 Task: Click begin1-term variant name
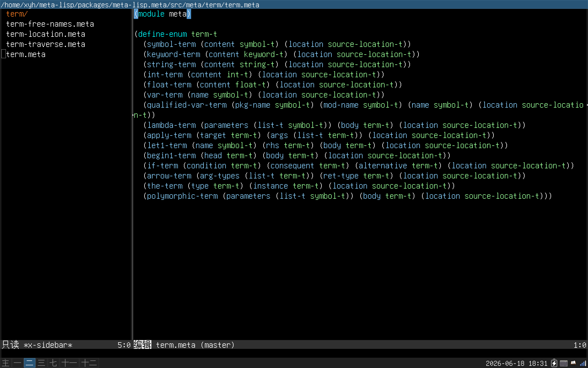point(171,155)
